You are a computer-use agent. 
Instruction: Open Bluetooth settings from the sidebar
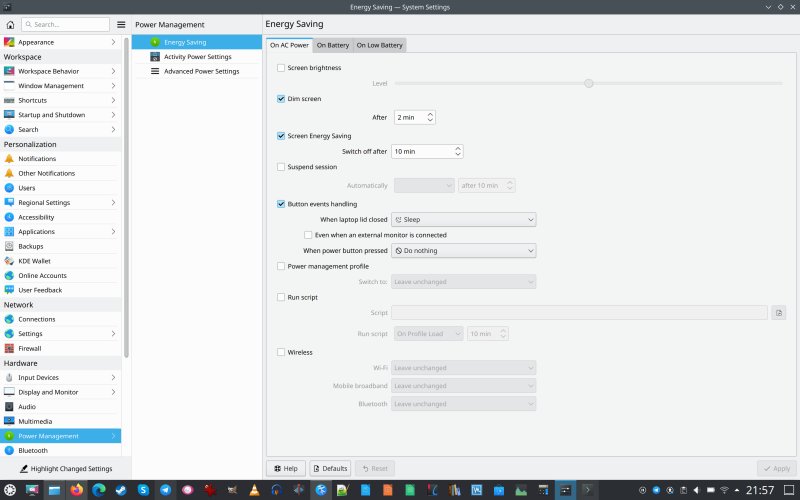[x=32, y=450]
